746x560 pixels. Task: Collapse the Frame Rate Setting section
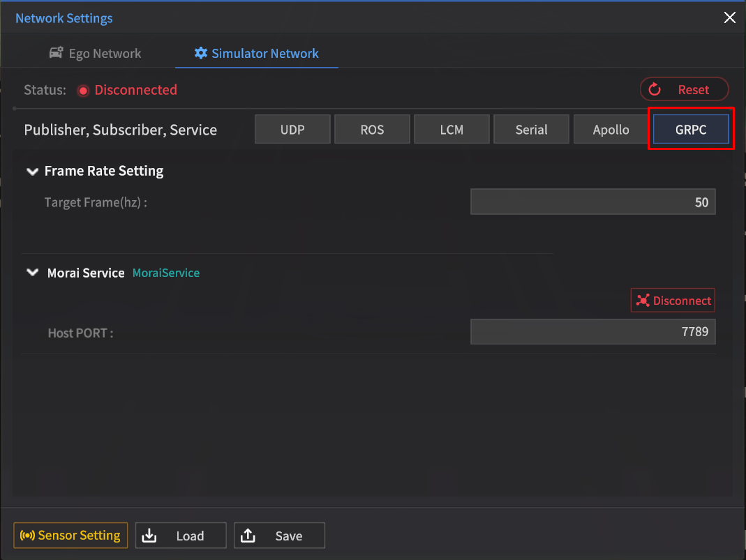point(32,172)
